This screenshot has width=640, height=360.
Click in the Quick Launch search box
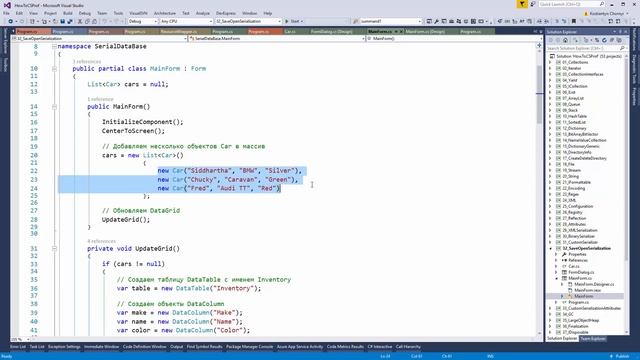pos(571,4)
